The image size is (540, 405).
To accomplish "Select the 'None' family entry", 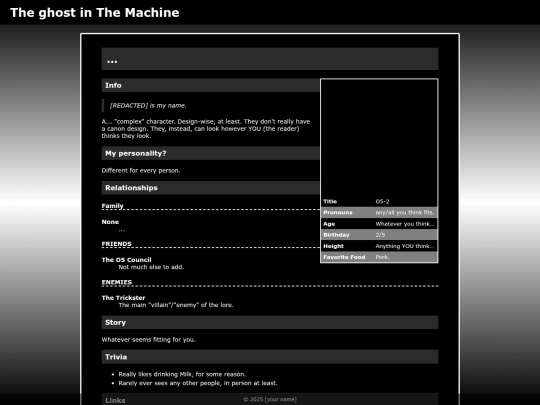I will [x=110, y=222].
